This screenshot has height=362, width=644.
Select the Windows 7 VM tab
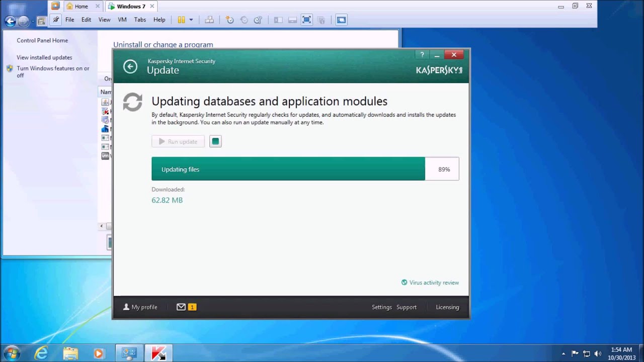click(x=131, y=7)
